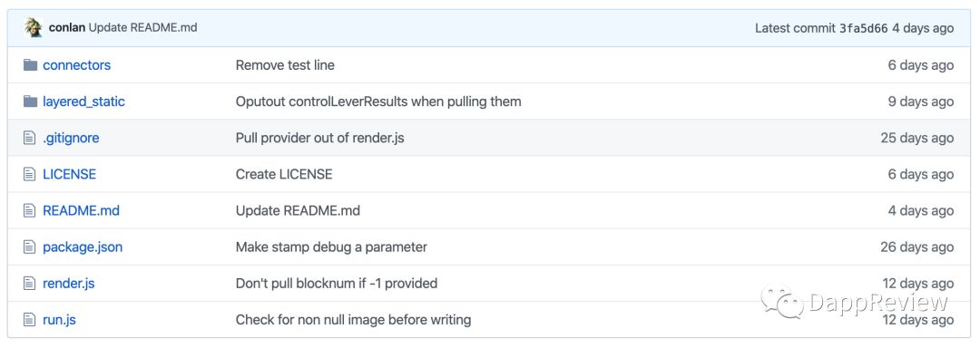View the package.json file

[83, 247]
